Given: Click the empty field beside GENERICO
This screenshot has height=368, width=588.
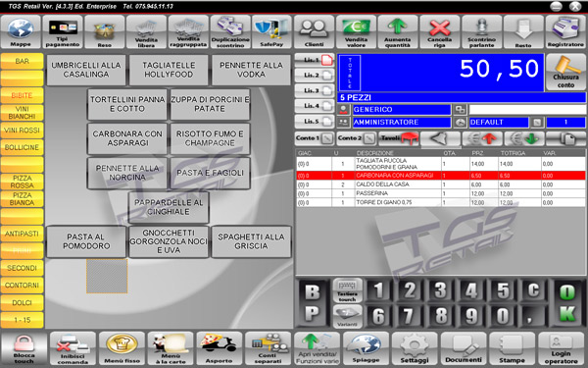Looking at the screenshot, I should click(x=527, y=110).
